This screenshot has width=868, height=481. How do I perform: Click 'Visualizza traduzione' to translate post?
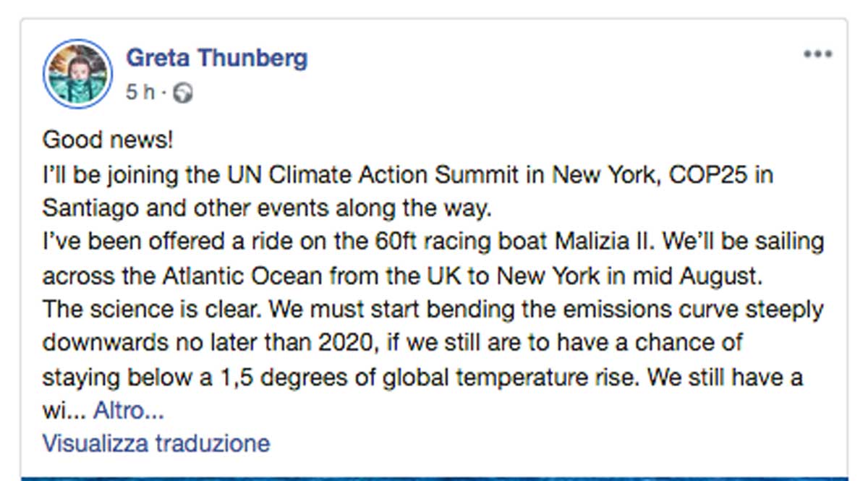[156, 442]
